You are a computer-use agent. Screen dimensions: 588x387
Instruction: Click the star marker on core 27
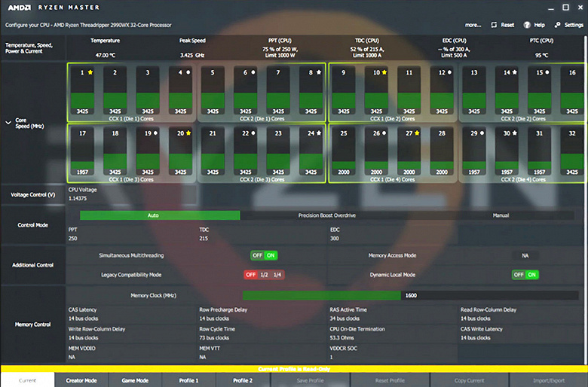pyautogui.click(x=417, y=133)
